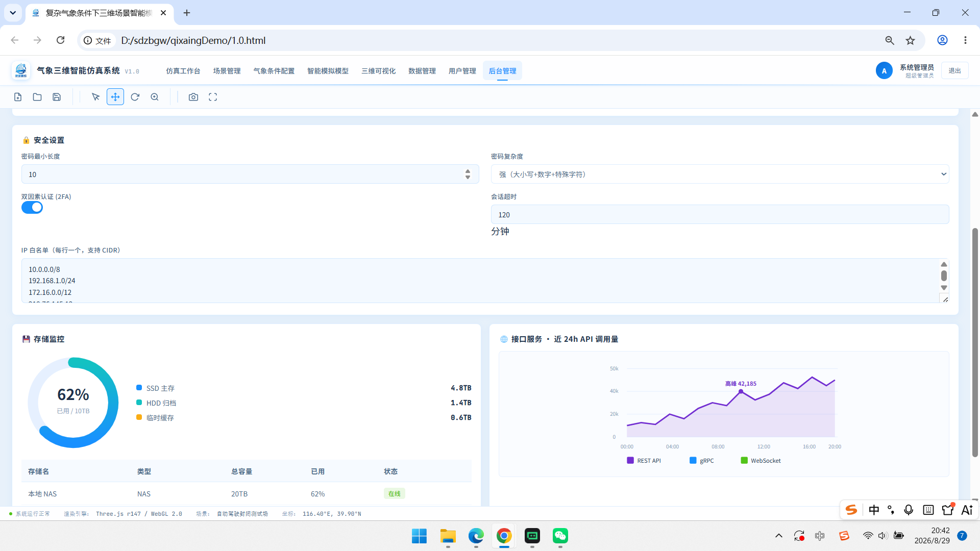Toggle REST API series legend
980x551 pixels.
point(644,461)
